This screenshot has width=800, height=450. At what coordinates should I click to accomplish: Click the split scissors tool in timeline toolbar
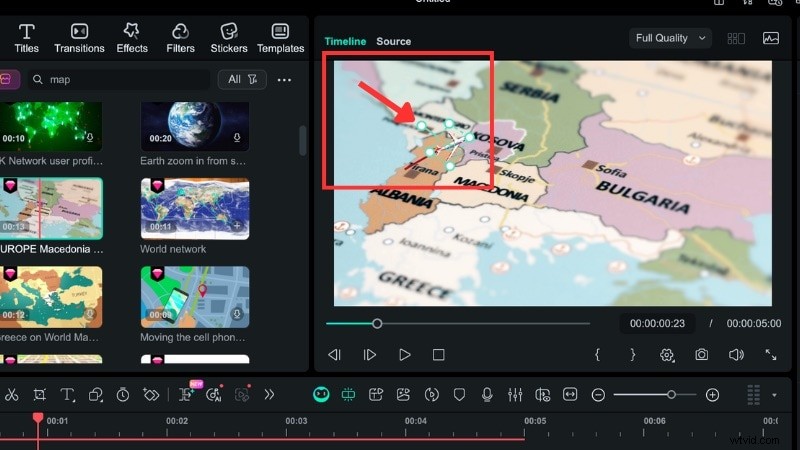click(x=11, y=395)
